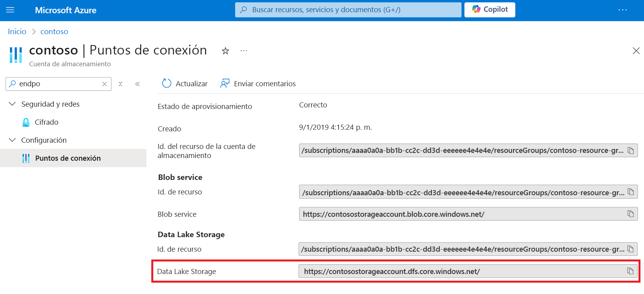The height and width of the screenshot is (294, 644).
Task: Click Estado de aprovisionamiento label
Action: [x=205, y=107]
